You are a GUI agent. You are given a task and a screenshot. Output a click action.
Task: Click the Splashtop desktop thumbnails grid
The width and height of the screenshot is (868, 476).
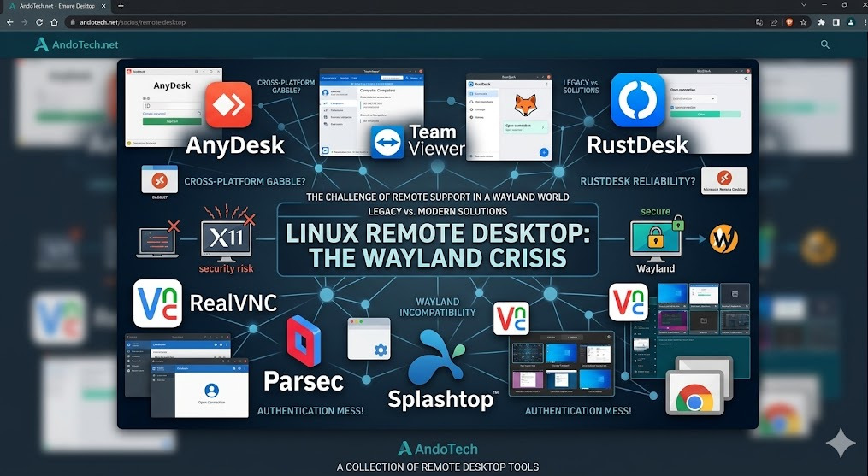coord(561,364)
